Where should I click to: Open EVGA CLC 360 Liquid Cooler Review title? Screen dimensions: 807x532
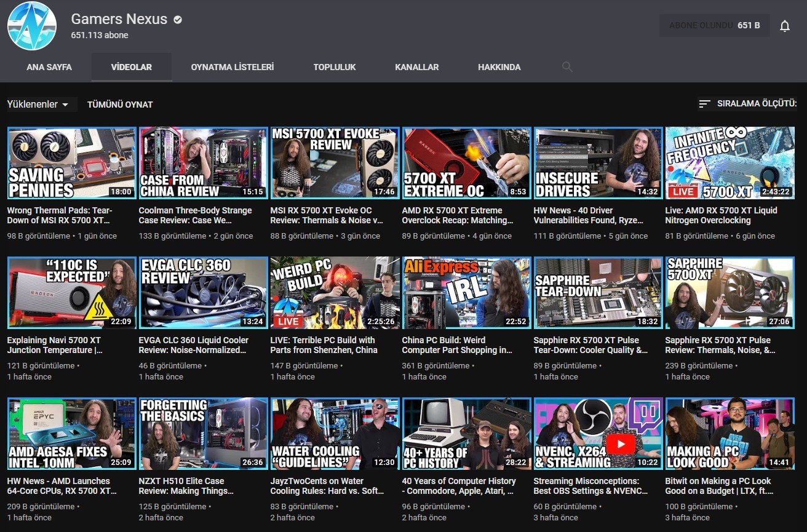tap(194, 345)
